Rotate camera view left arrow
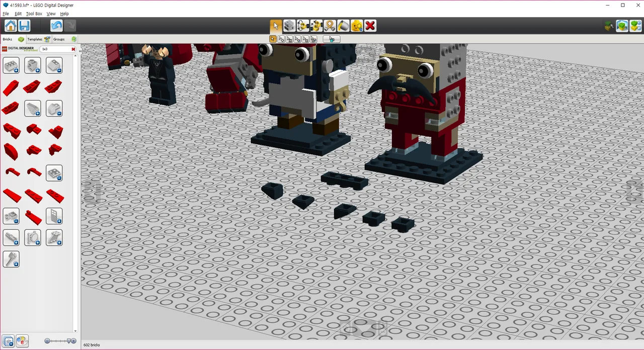The height and width of the screenshot is (350, 644). [x=92, y=191]
